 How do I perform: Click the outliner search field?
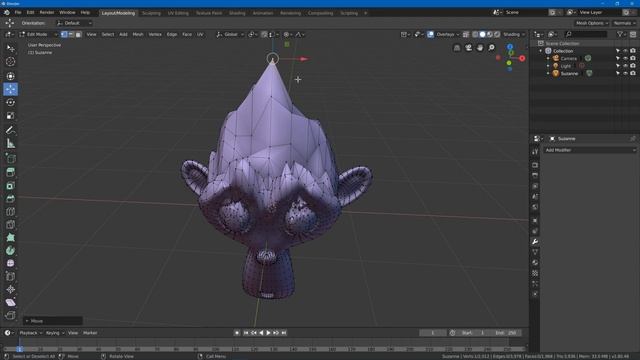click(586, 34)
